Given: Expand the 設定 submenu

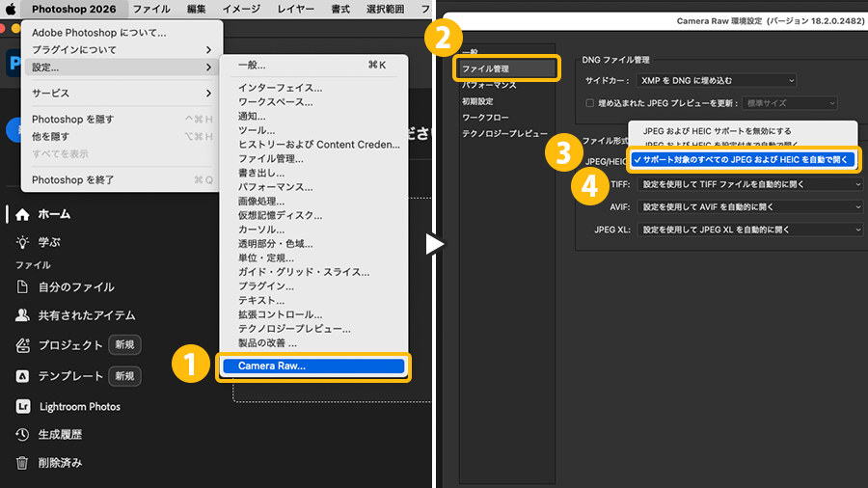Looking at the screenshot, I should [x=122, y=67].
